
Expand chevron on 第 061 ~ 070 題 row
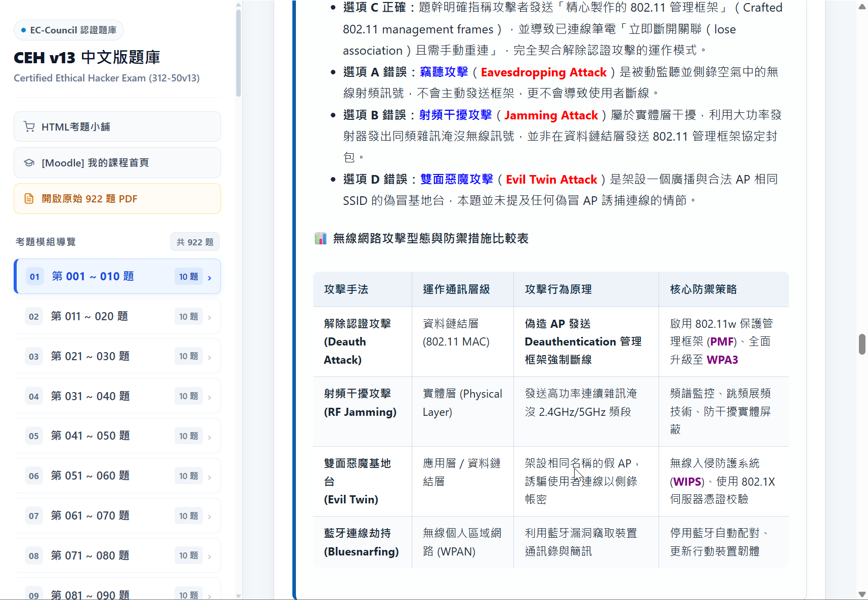point(209,517)
